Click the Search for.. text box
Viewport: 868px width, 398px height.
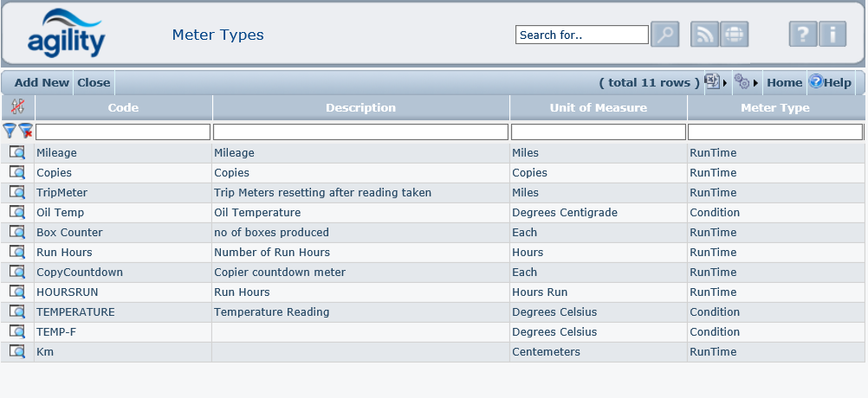[581, 35]
